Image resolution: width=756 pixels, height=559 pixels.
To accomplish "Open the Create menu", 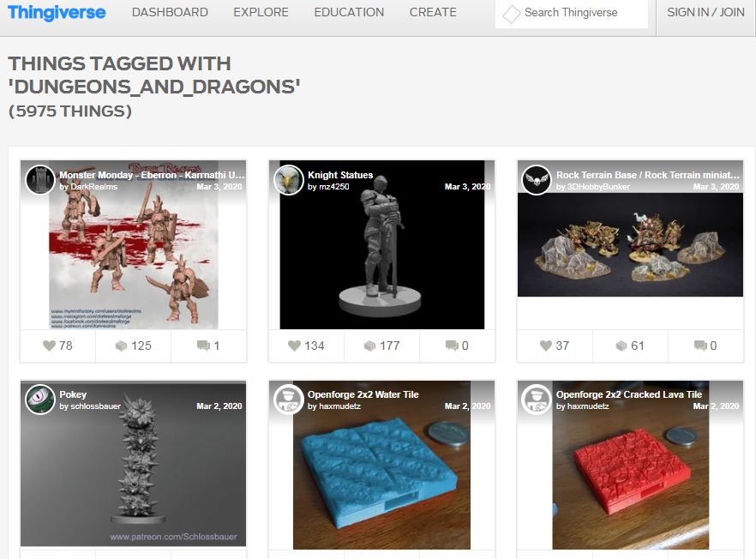I will pos(433,13).
